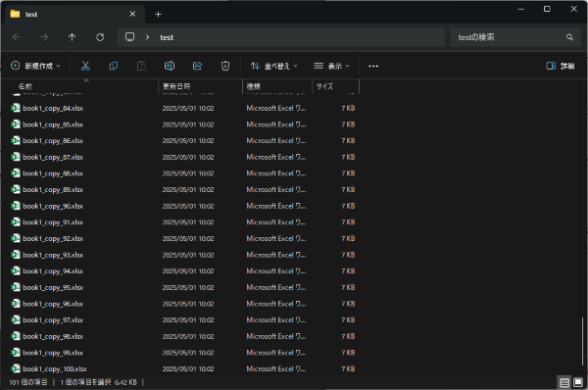Viewport: 588px width, 390px height.
Task: Click the Paste clipboard icon
Action: point(141,66)
